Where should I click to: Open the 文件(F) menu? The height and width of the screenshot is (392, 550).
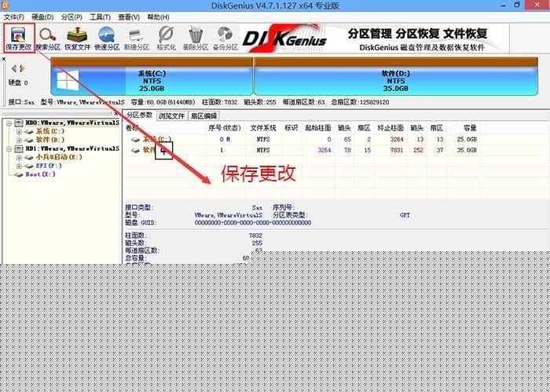click(14, 16)
